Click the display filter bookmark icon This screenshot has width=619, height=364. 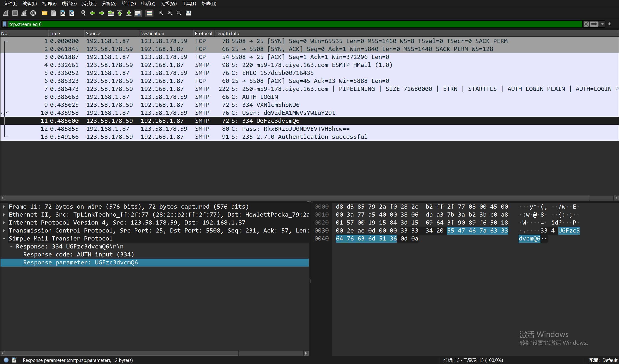coord(5,24)
